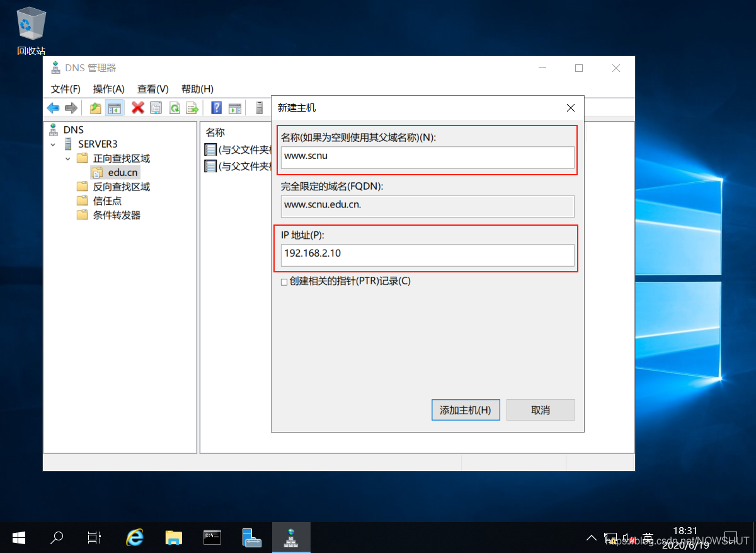Image resolution: width=756 pixels, height=553 pixels.
Task: Click the red X Delete icon
Action: point(137,108)
